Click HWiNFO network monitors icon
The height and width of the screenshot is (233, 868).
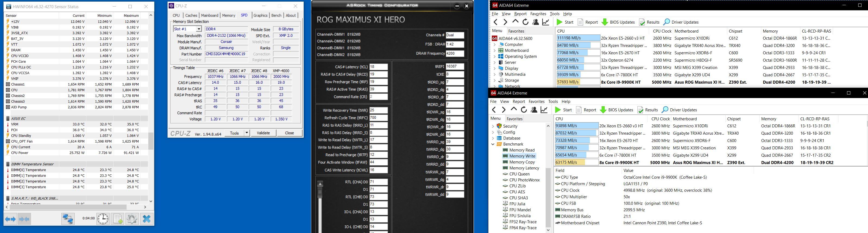pos(68,219)
